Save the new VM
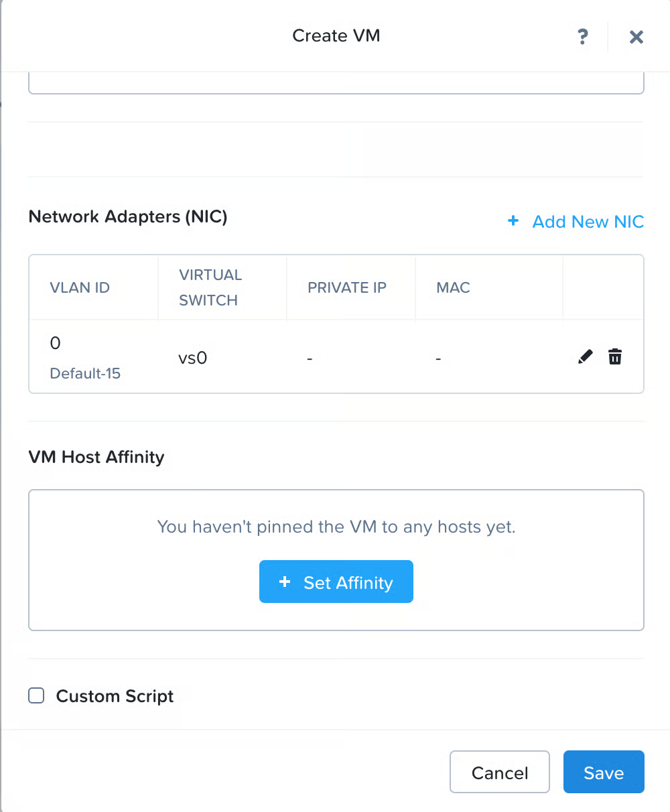 click(603, 772)
